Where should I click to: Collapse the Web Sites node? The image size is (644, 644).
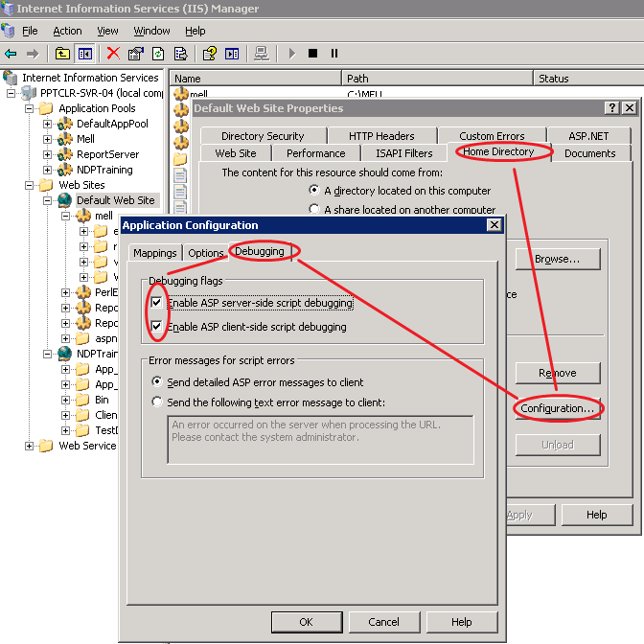[29, 185]
